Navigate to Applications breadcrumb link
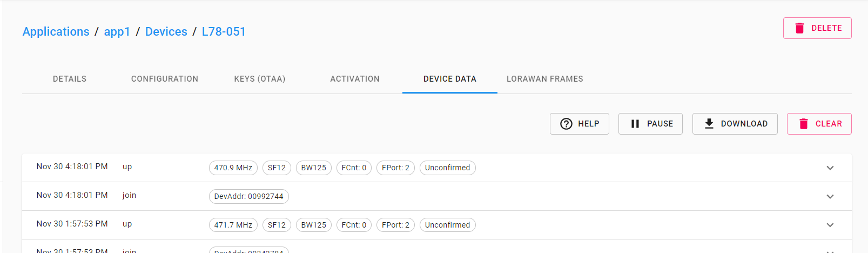The height and width of the screenshot is (253, 868). (x=56, y=32)
